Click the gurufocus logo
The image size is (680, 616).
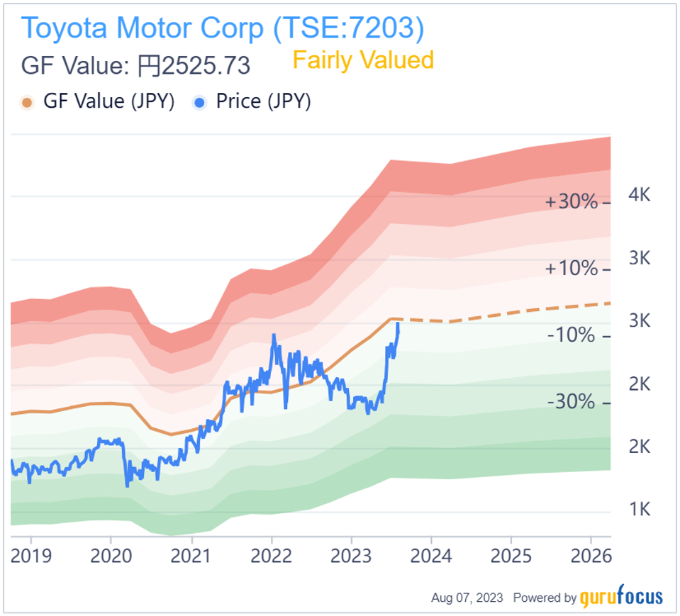622,598
